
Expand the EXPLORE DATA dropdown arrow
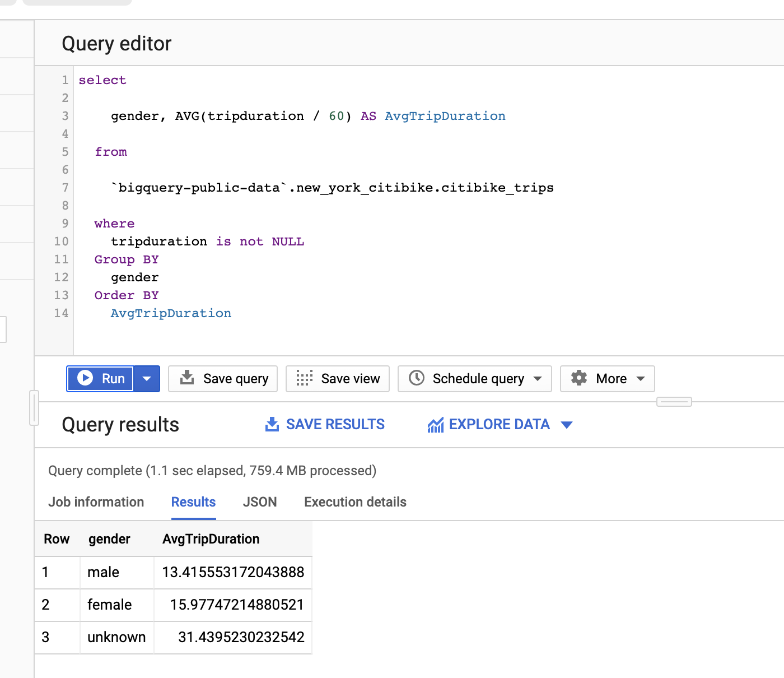567,425
